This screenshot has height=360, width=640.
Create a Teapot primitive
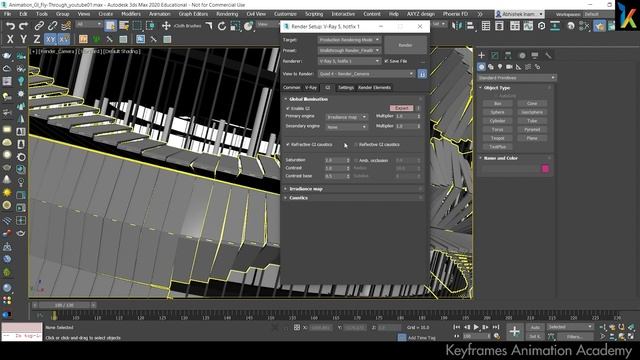coord(498,138)
